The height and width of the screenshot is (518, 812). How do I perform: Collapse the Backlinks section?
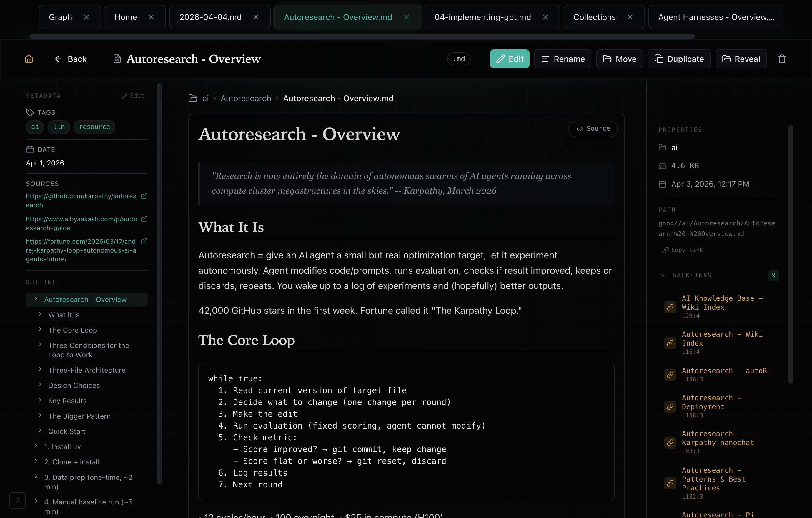(x=663, y=275)
